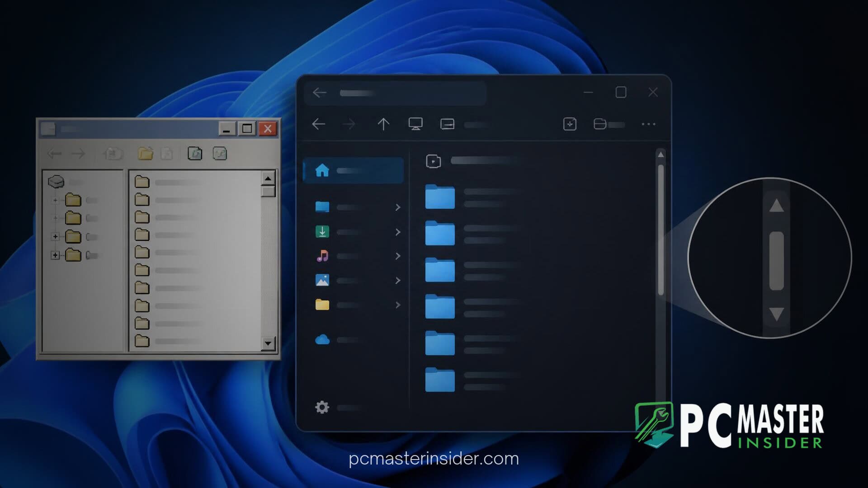Viewport: 868px width, 488px height.
Task: Click scroll down arrow in classic window
Action: coord(268,343)
